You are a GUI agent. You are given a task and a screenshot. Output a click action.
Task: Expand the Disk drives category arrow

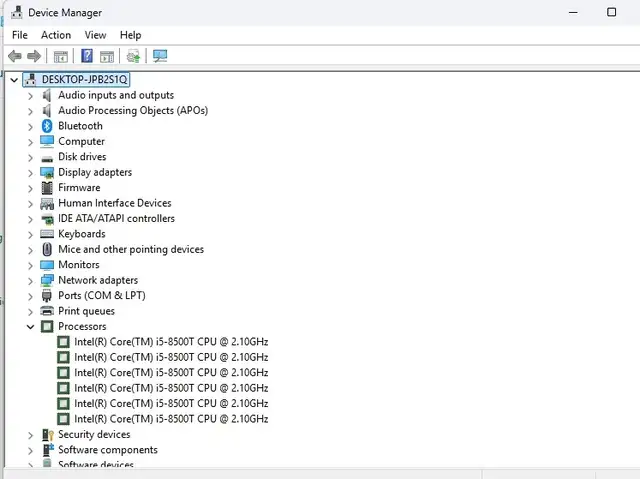(x=30, y=157)
